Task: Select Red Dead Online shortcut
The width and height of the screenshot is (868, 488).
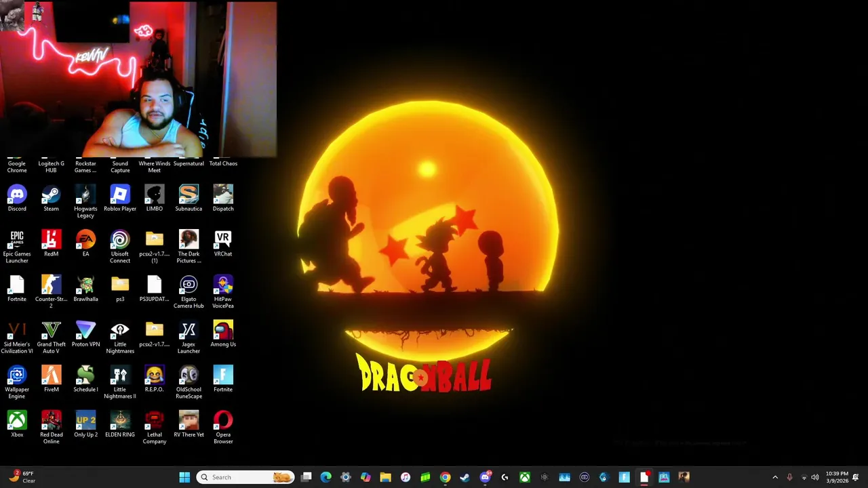Action: pyautogui.click(x=51, y=428)
